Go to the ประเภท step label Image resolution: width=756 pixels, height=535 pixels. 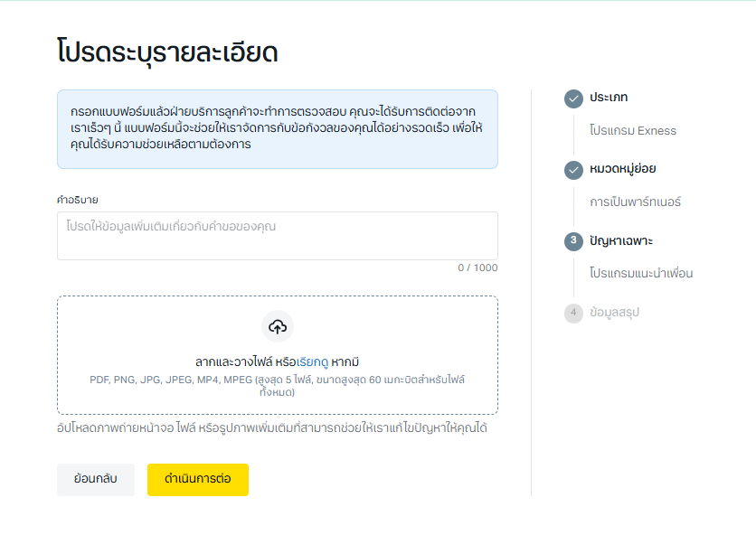coord(609,98)
